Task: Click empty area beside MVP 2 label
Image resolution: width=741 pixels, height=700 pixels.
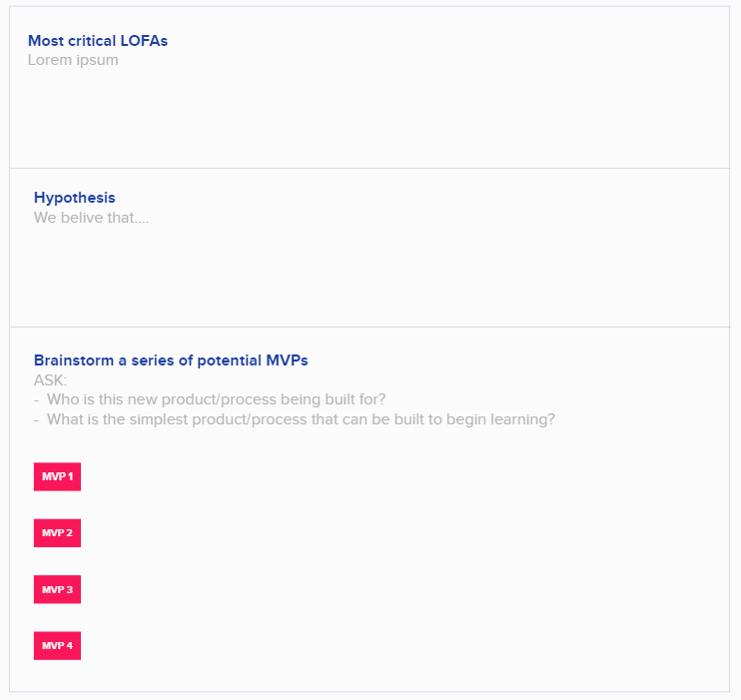Action: 401,532
